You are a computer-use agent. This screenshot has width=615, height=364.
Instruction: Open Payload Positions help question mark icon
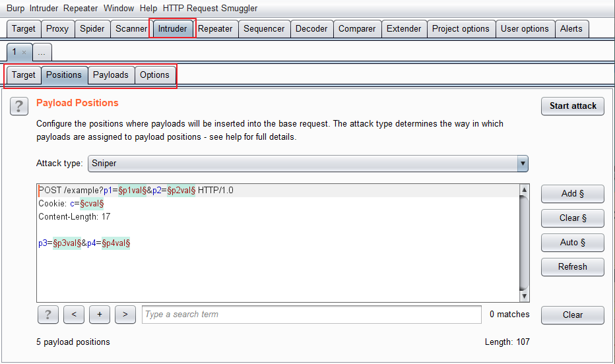point(19,106)
